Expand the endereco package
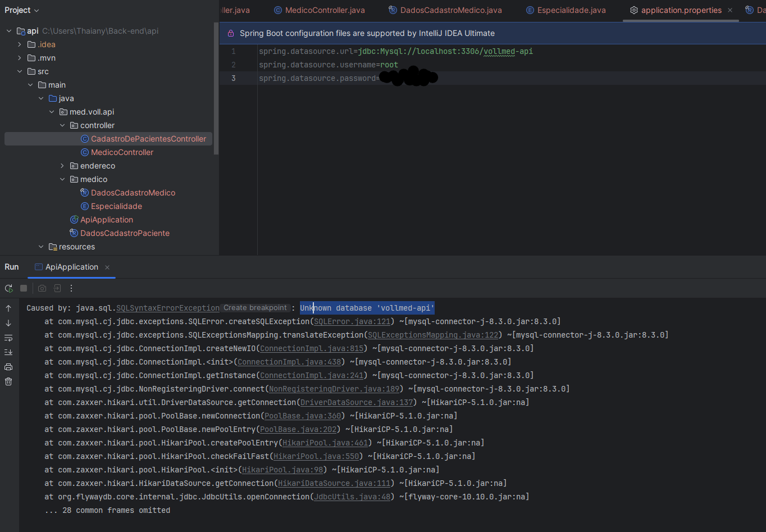 click(x=62, y=166)
